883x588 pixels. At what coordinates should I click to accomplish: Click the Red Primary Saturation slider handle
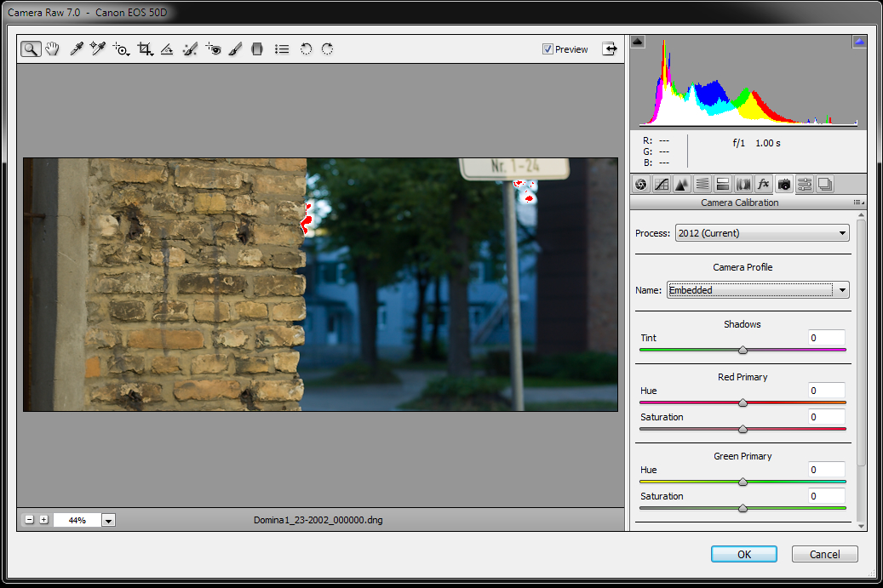(x=743, y=430)
